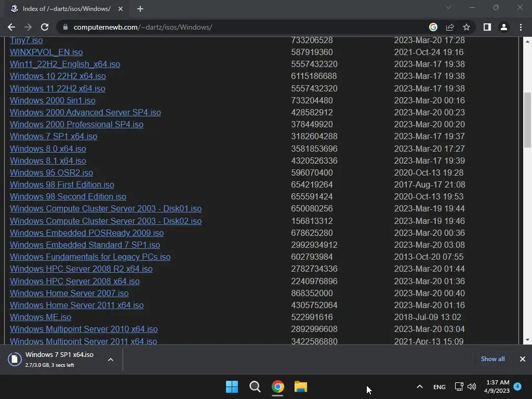Viewport: 532px width, 399px height.
Task: Click Windows 11 22H2 x64.iso link
Action: click(57, 88)
